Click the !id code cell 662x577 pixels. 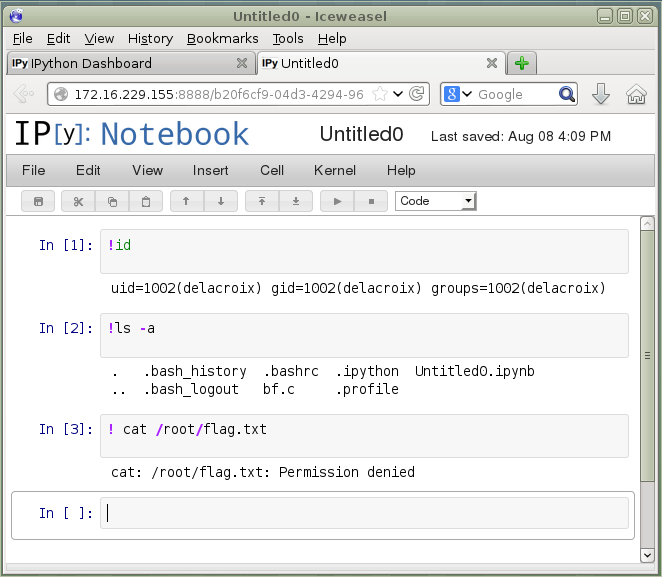pos(364,252)
